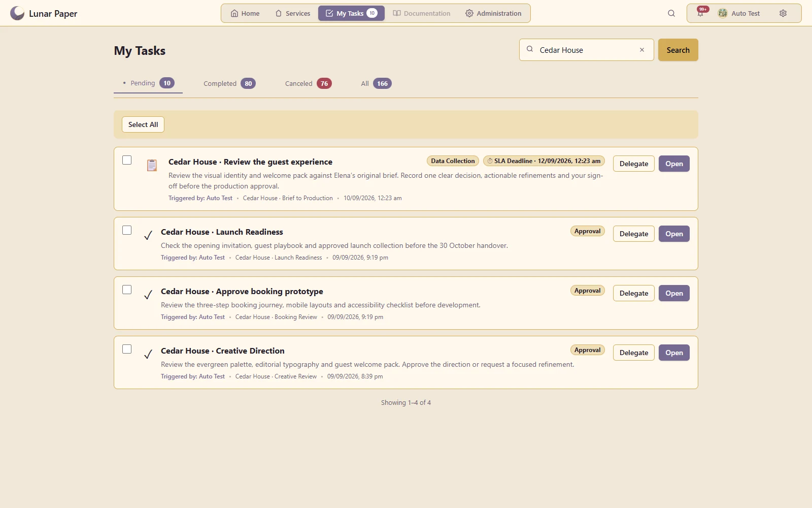Click the Auto Test user avatar
The height and width of the screenshot is (508, 812).
pos(722,13)
